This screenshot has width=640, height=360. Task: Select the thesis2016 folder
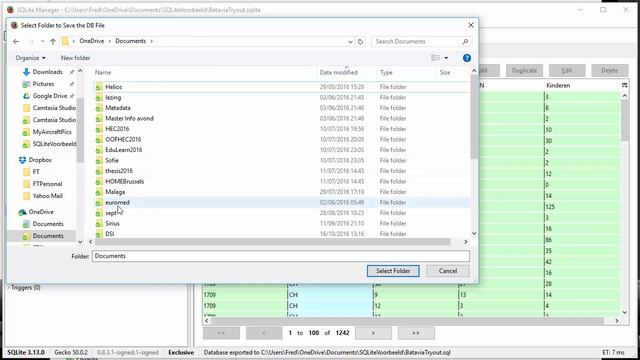coord(119,171)
